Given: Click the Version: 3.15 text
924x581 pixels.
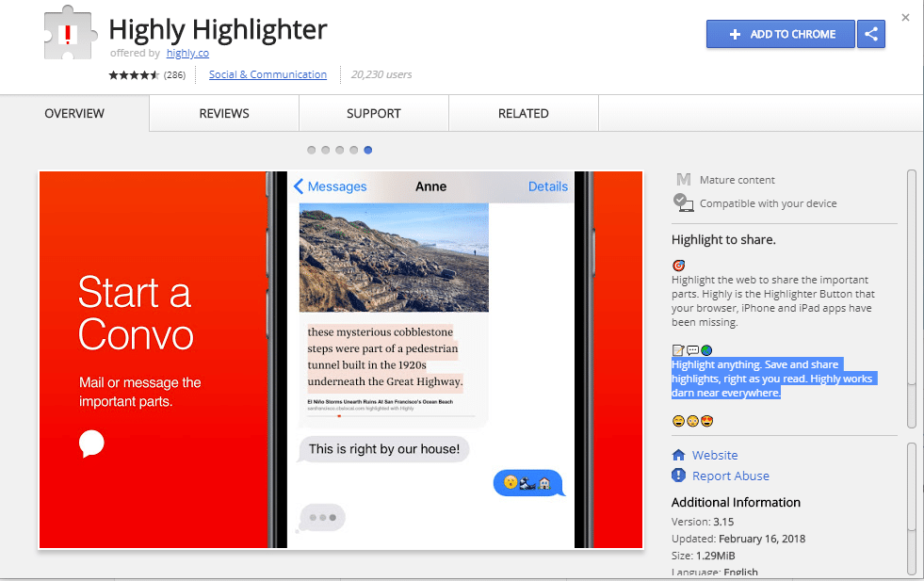Looking at the screenshot, I should (703, 522).
